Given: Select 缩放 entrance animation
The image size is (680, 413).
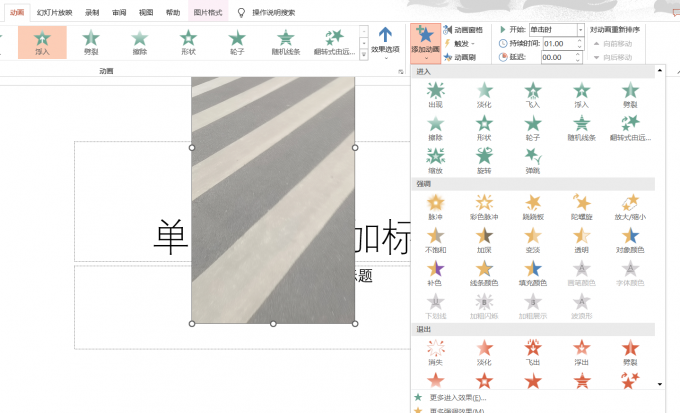Looking at the screenshot, I should pyautogui.click(x=435, y=161).
